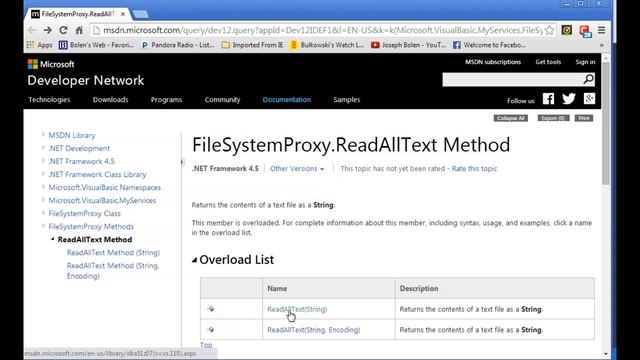Open the Apps bookmarks shortcut
This screenshot has width=640, height=360.
pos(40,45)
